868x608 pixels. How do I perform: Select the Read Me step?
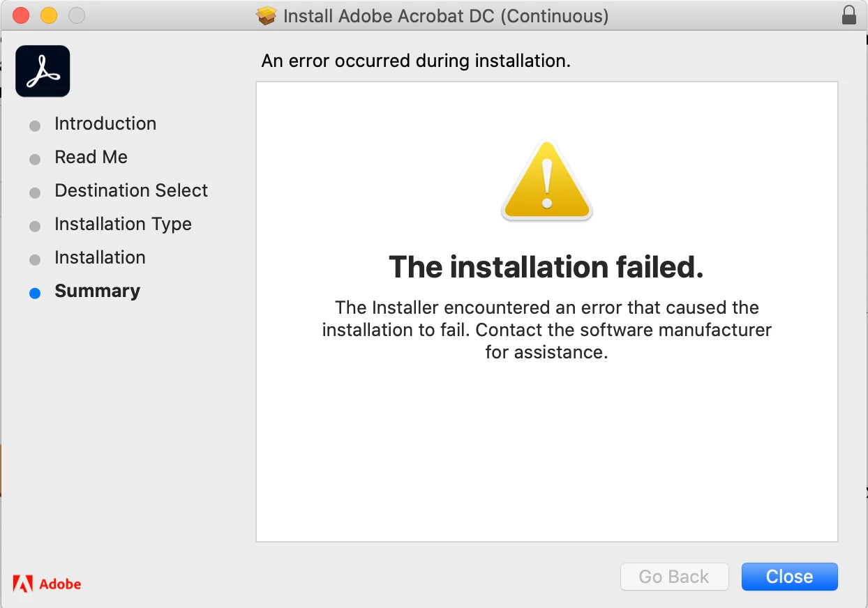point(91,157)
